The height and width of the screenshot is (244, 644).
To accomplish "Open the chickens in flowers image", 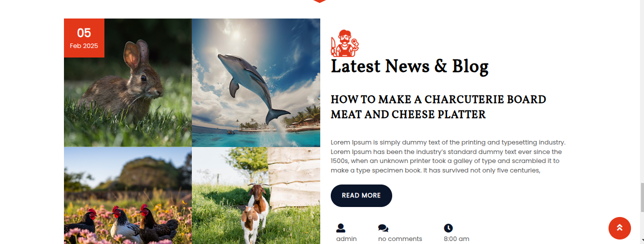I will point(128,195).
